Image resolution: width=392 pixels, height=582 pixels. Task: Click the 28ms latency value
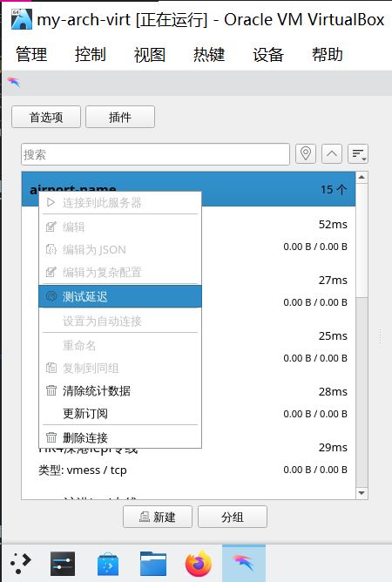pyautogui.click(x=333, y=391)
